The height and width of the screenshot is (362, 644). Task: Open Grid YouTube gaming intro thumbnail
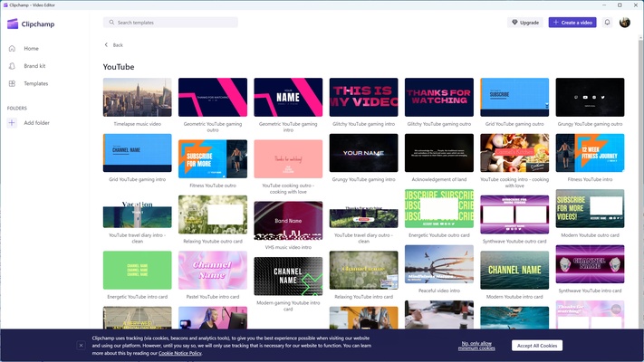137,153
